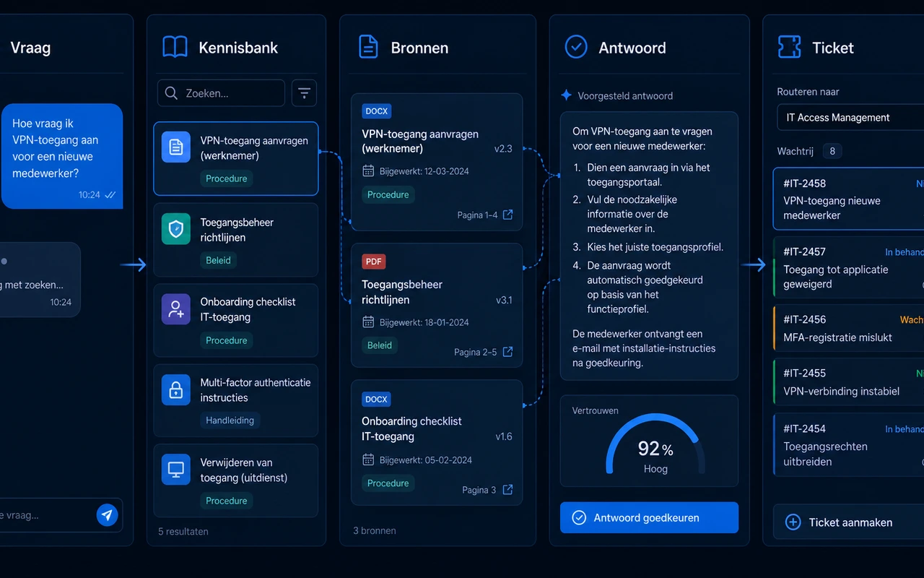924x578 pixels.
Task: Click the Antwoord checkmark circle icon
Action: pos(575,47)
